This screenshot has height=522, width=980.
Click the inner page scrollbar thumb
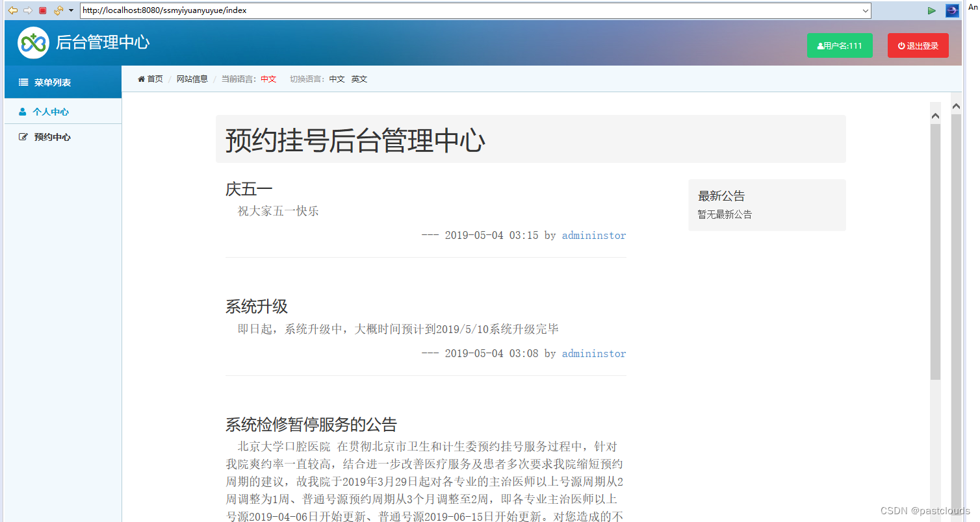coord(936,252)
